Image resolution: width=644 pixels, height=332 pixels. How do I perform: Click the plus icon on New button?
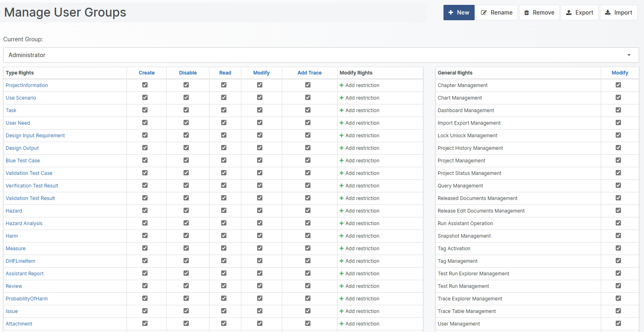[x=451, y=13]
